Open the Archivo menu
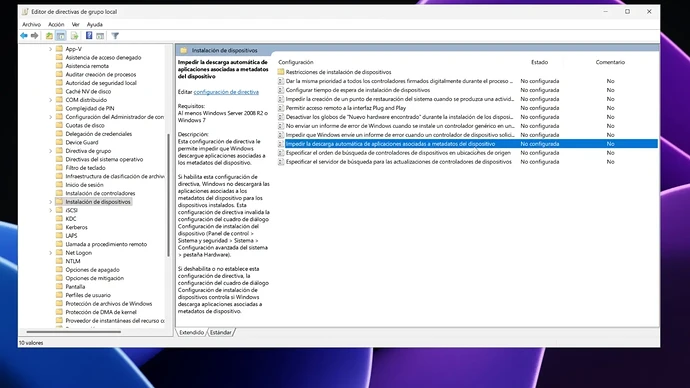The height and width of the screenshot is (388, 690). [x=31, y=25]
